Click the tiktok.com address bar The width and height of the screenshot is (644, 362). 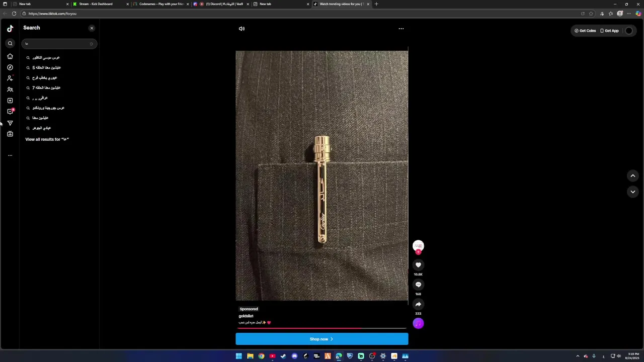pyautogui.click(x=302, y=14)
